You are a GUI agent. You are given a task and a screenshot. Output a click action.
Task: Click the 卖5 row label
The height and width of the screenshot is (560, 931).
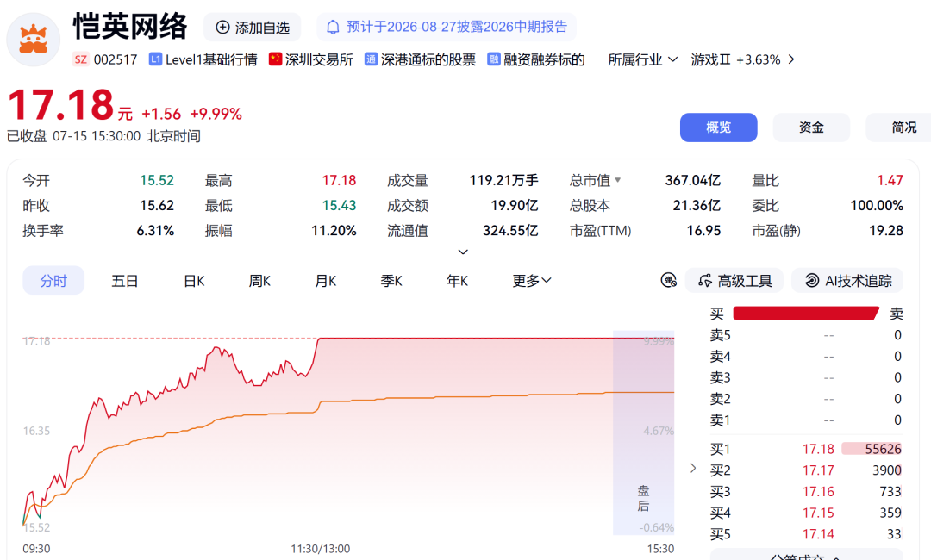[x=720, y=335]
